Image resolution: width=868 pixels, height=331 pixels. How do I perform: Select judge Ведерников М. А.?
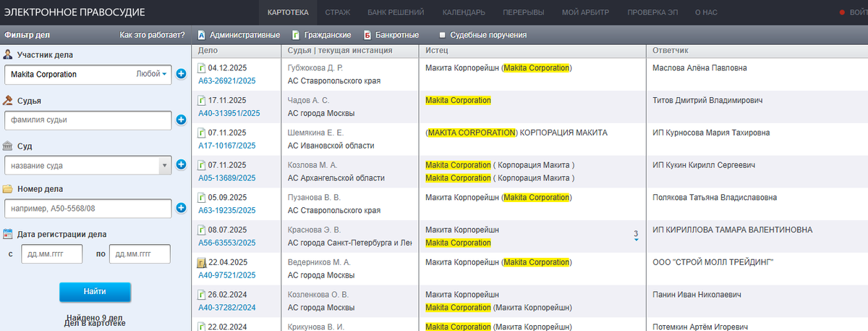[x=319, y=262]
